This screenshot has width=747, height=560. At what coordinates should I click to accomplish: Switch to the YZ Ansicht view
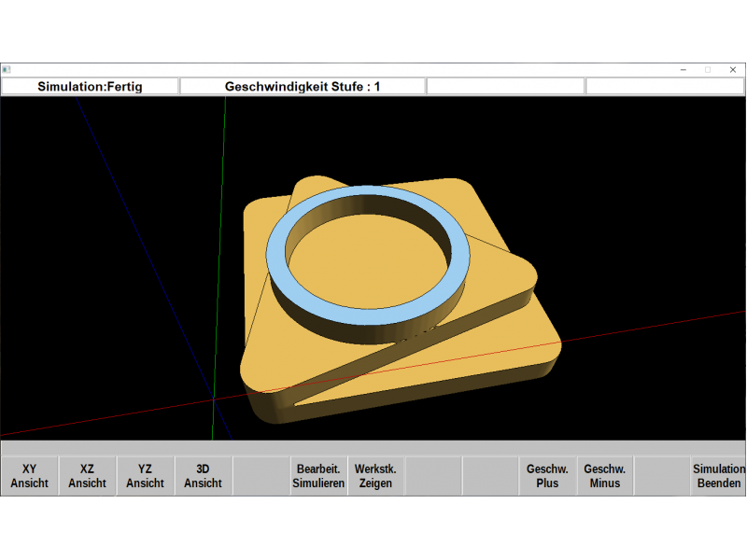pyautogui.click(x=145, y=475)
